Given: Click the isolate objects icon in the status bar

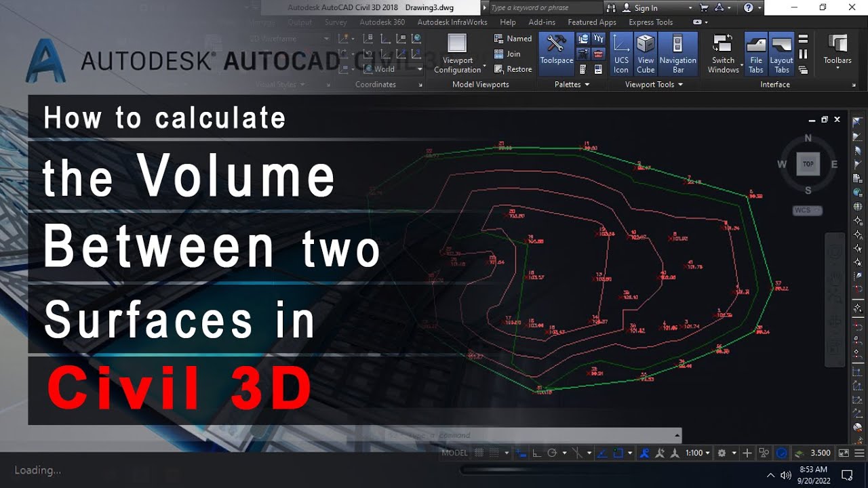Looking at the screenshot, I should (764, 453).
